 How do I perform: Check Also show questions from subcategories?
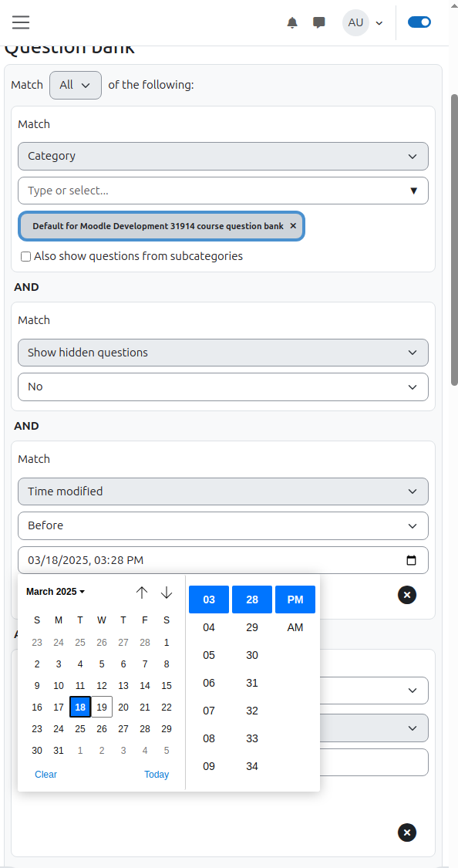pyautogui.click(x=26, y=256)
